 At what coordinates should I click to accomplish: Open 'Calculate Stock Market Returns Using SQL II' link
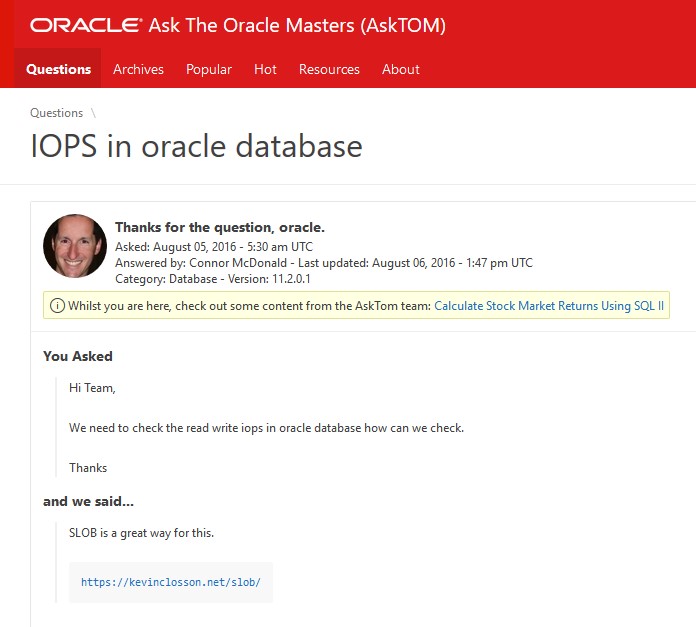tap(549, 306)
